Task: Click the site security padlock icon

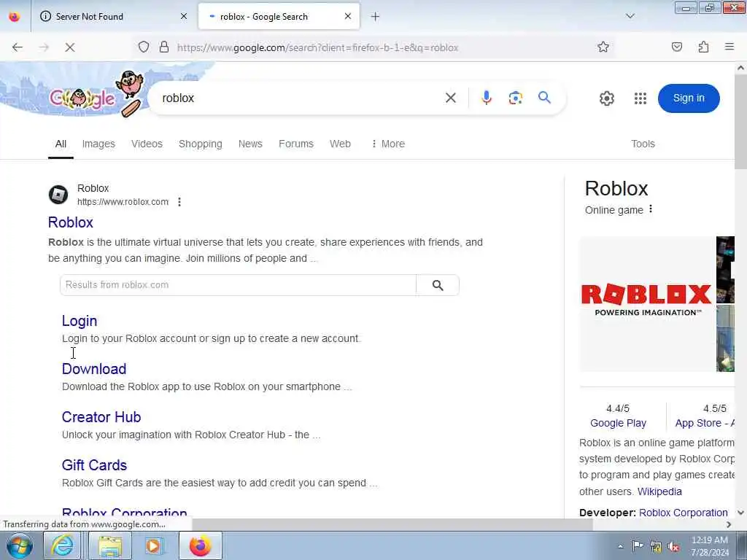Action: point(164,47)
